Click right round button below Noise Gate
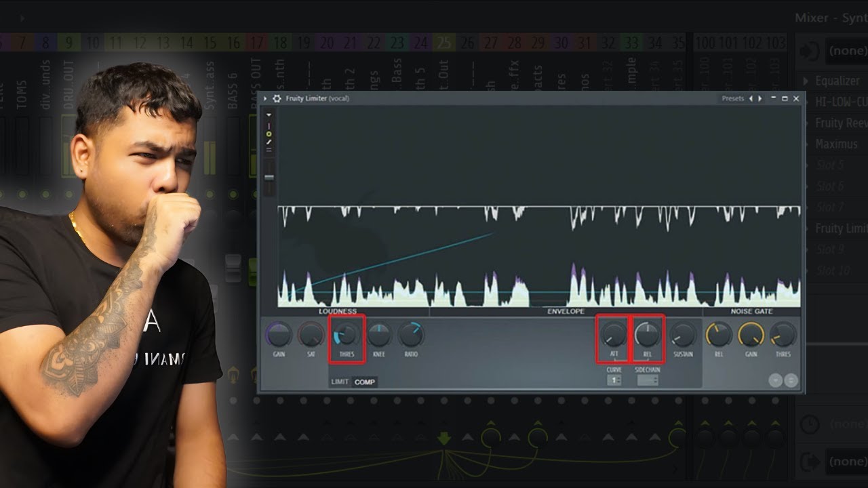Screen dimensions: 868x488 pos(791,380)
